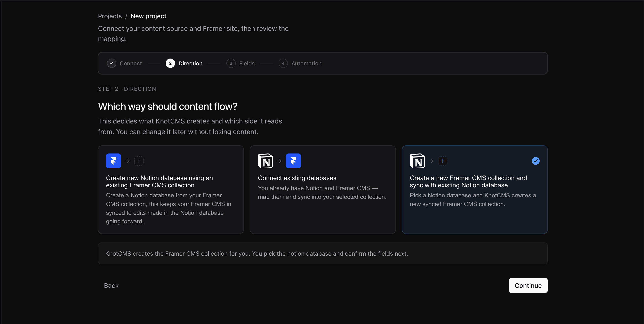This screenshot has width=644, height=324.
Task: Click the Framer icon in the Connect existing databases card
Action: coord(293,161)
